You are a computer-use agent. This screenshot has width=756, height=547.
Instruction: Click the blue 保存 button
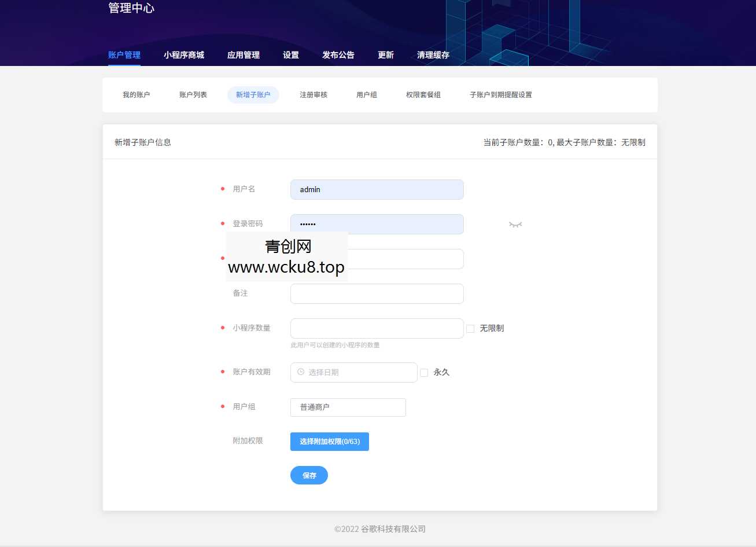[309, 475]
